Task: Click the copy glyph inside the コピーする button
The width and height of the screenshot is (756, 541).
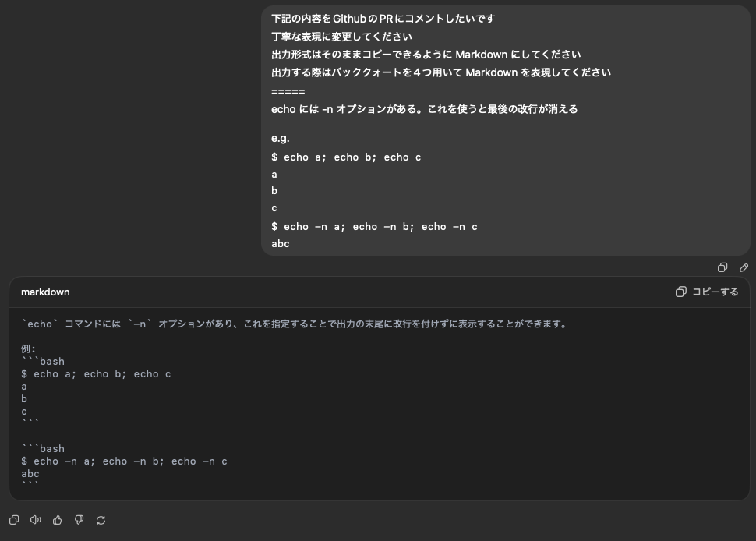Action: coord(679,292)
